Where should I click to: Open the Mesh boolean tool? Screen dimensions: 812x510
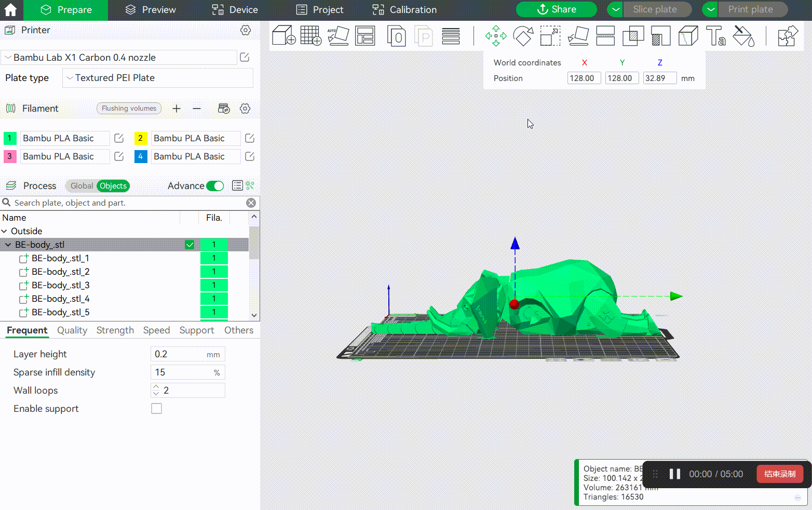633,36
